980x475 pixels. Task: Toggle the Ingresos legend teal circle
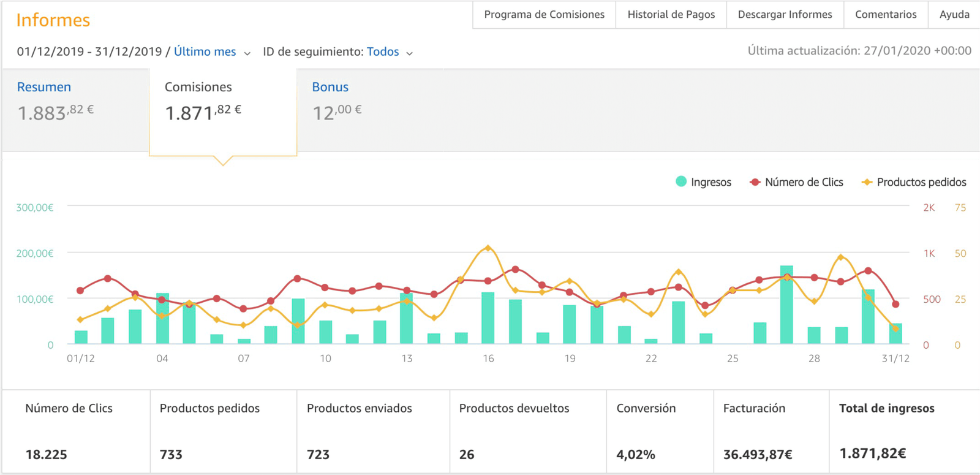click(681, 181)
